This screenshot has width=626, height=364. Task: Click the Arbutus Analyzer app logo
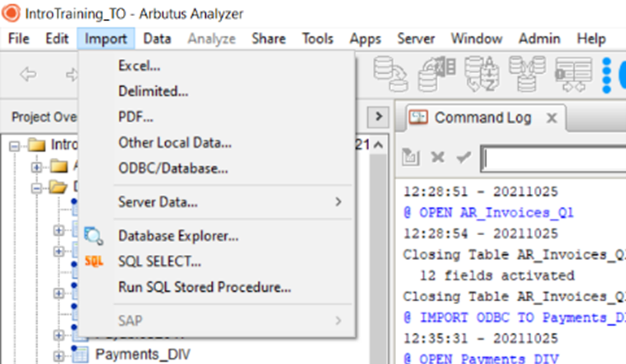pyautogui.click(x=11, y=13)
